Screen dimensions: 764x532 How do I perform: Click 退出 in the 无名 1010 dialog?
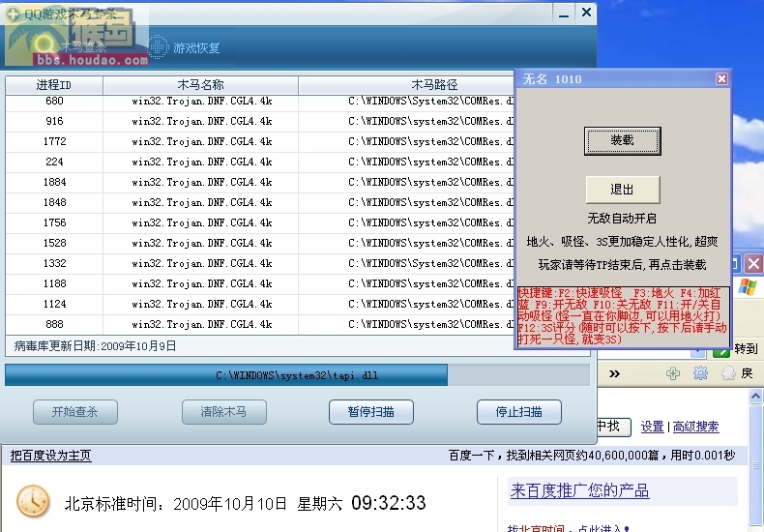622,190
